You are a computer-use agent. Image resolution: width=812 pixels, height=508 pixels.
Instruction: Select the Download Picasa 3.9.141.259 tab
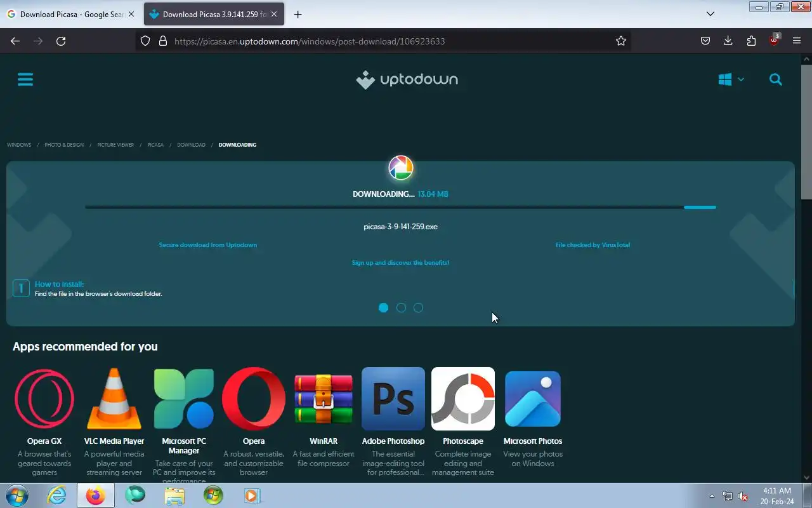[214, 14]
